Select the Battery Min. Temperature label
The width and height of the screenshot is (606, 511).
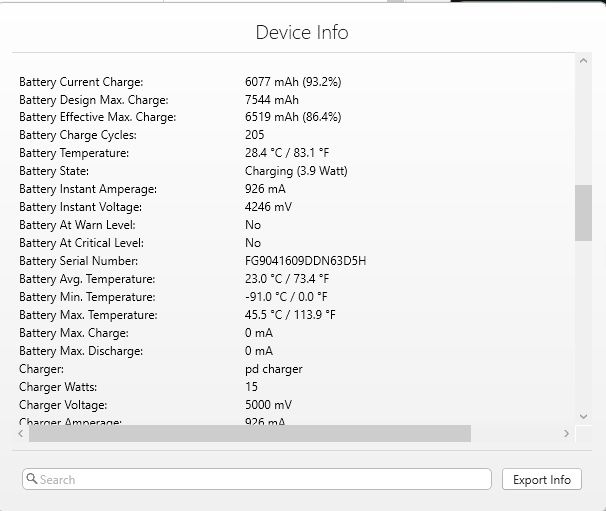point(87,297)
